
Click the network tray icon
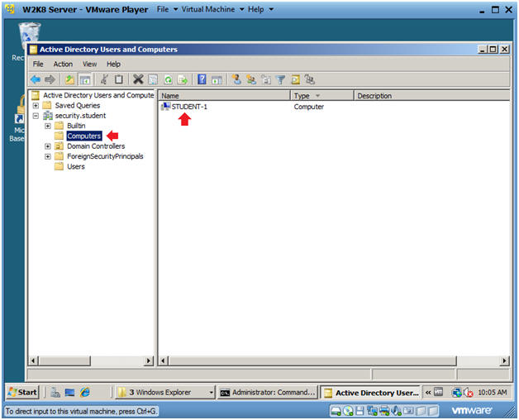point(457,393)
